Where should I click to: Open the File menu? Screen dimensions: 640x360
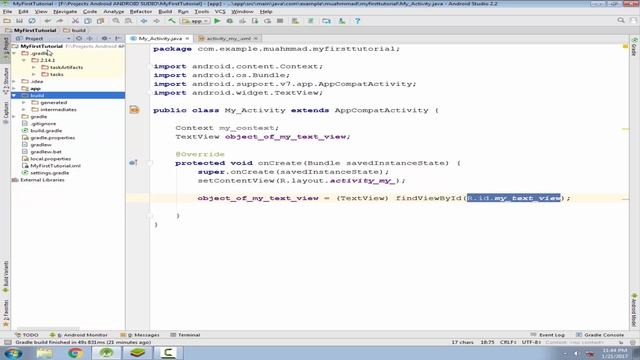click(7, 11)
